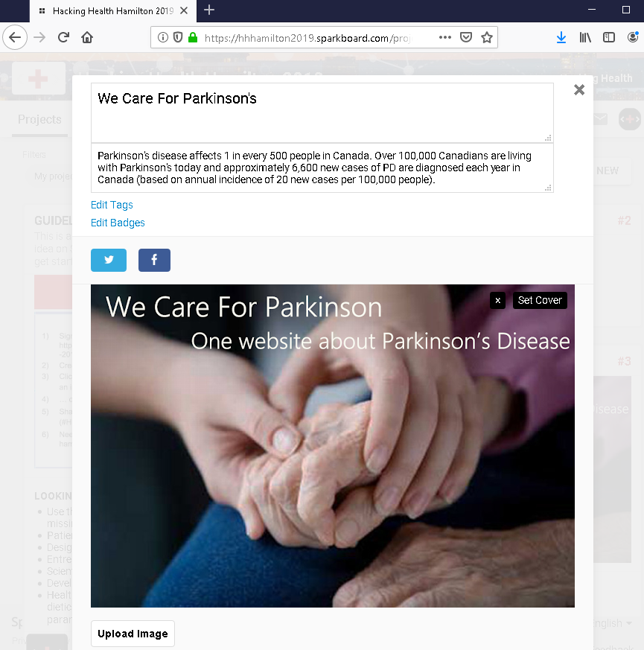Open the Library bookshelf icon
This screenshot has height=650, width=644.
click(x=585, y=38)
